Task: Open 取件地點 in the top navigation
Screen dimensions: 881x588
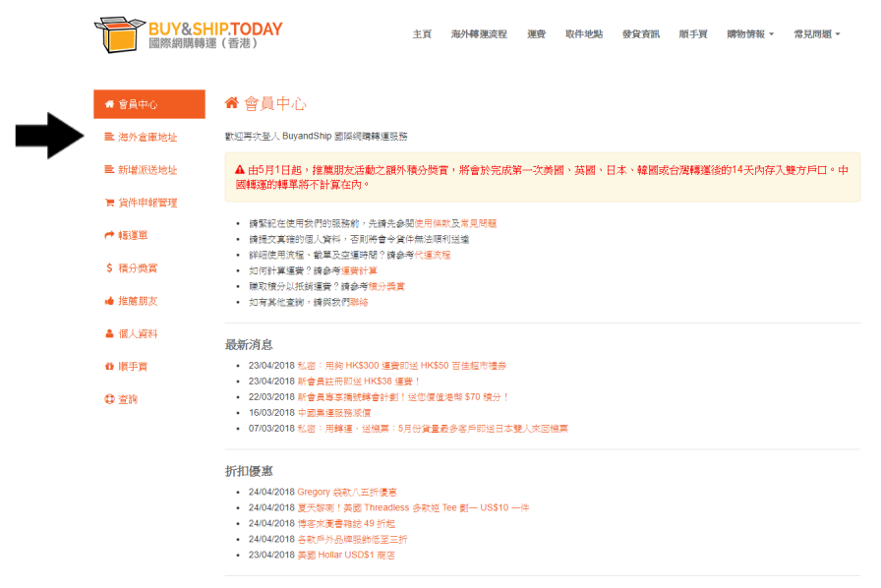Action: pyautogui.click(x=584, y=34)
